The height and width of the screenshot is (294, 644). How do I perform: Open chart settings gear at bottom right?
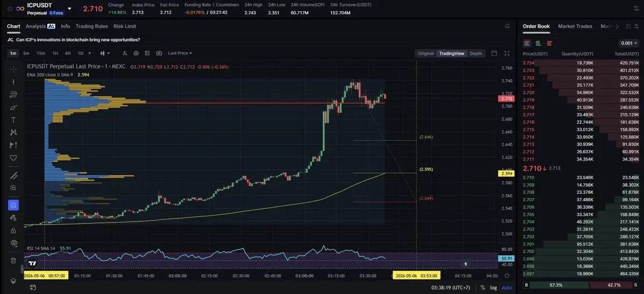507,276
